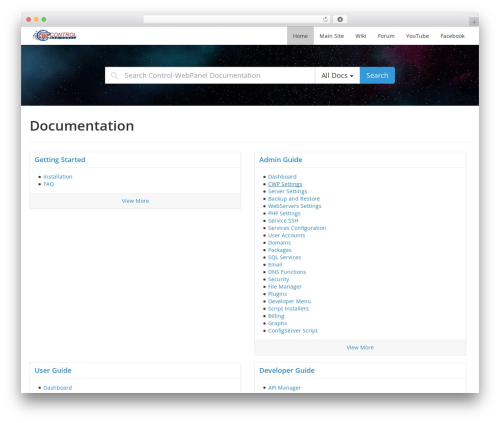Image resolution: width=500 pixels, height=423 pixels.
Task: Open Dashboard link in Admin Guide
Action: tap(282, 177)
